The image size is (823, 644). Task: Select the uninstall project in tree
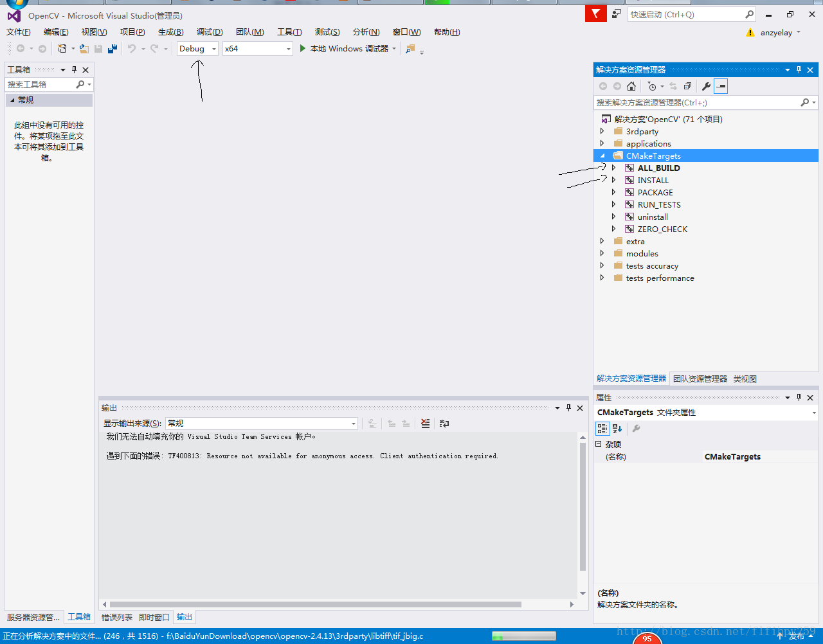(653, 217)
